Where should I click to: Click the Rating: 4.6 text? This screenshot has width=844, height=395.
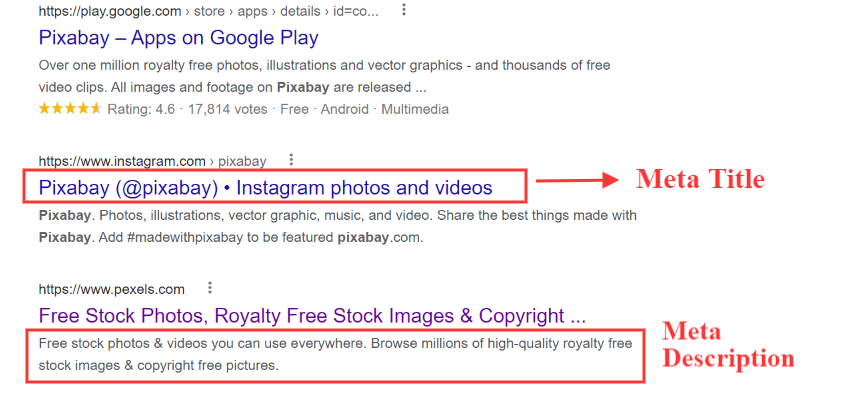(x=141, y=110)
